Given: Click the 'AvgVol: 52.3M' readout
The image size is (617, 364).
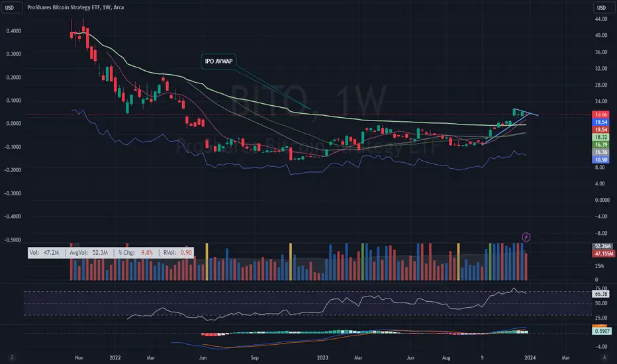Looking at the screenshot, I should coord(89,253).
